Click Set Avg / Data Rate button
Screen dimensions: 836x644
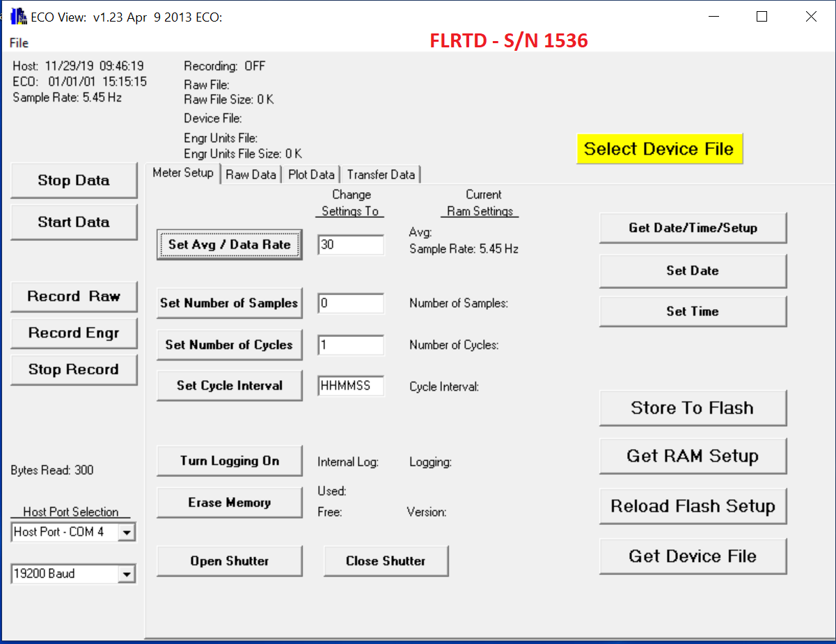coord(229,245)
